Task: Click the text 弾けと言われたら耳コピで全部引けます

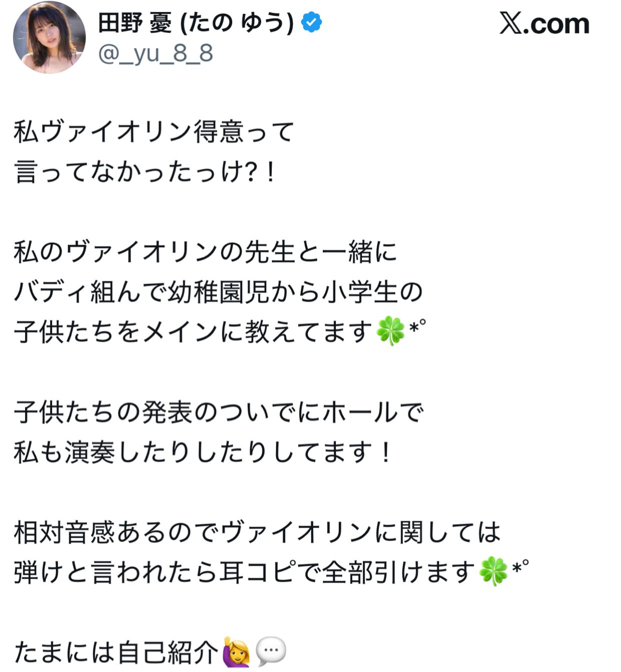Action: pyautogui.click(x=244, y=572)
